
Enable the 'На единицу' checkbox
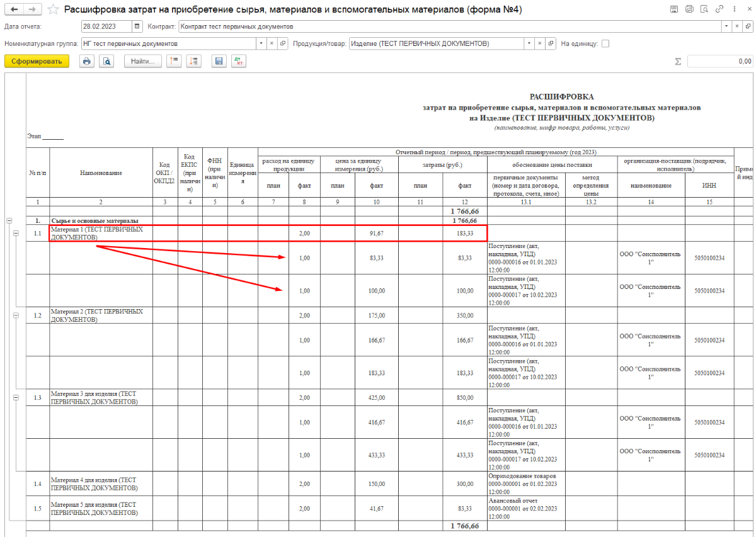pyautogui.click(x=605, y=44)
